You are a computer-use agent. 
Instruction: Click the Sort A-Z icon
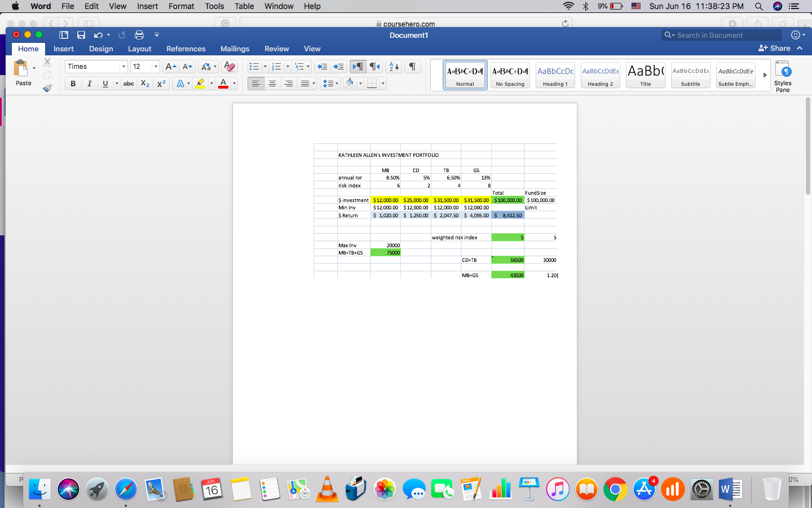[x=394, y=67]
